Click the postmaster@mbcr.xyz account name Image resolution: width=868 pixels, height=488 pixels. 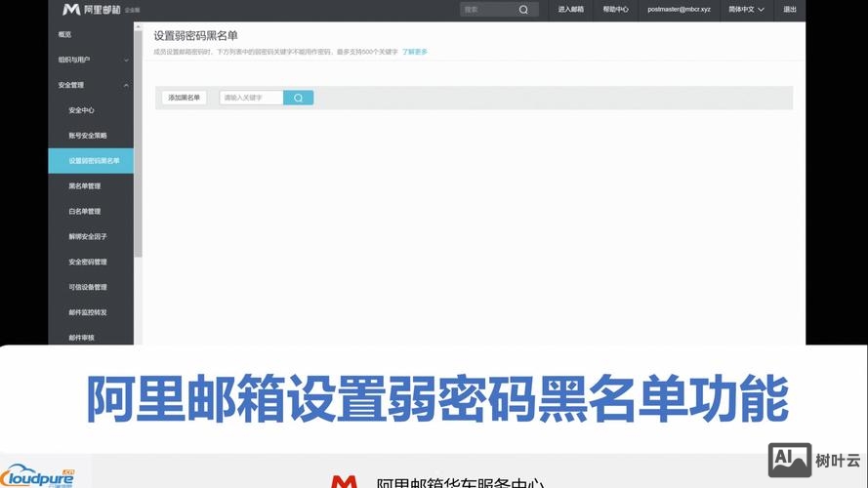pos(679,10)
